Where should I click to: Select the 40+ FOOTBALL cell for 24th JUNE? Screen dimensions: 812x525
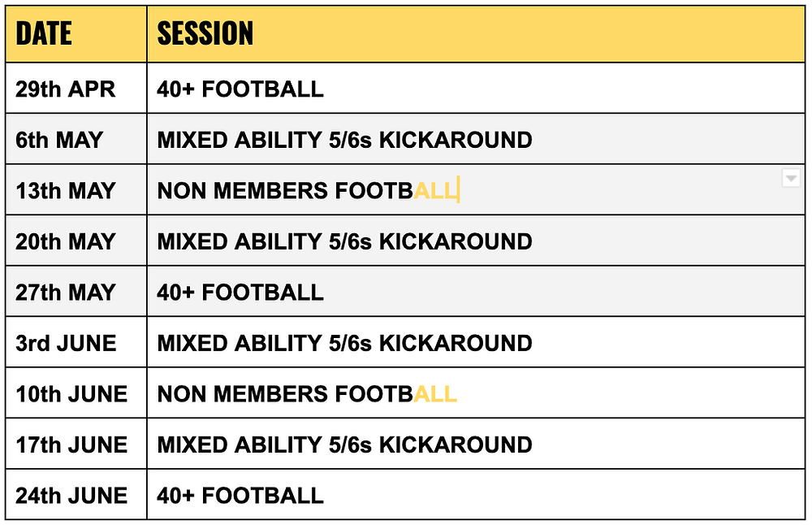point(476,494)
